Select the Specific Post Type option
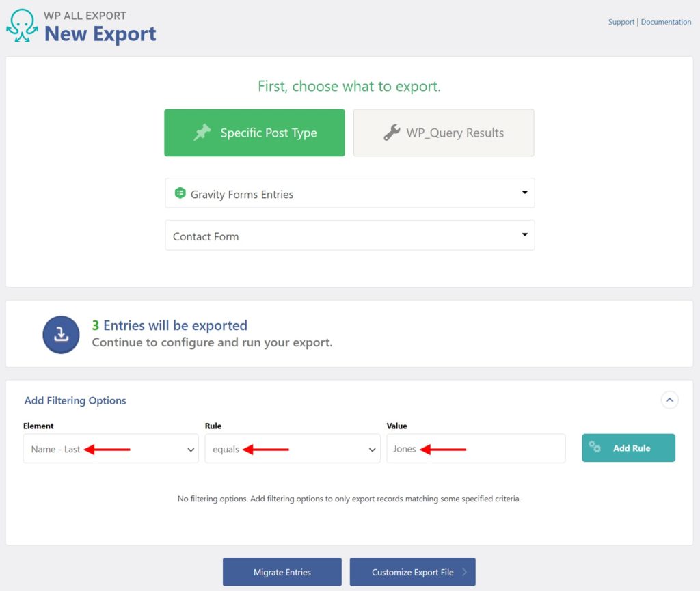Viewport: 700px width, 591px height. tap(254, 133)
